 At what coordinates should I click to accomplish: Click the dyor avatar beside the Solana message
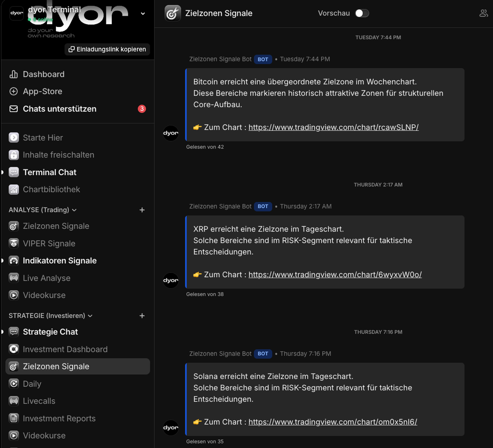171,428
